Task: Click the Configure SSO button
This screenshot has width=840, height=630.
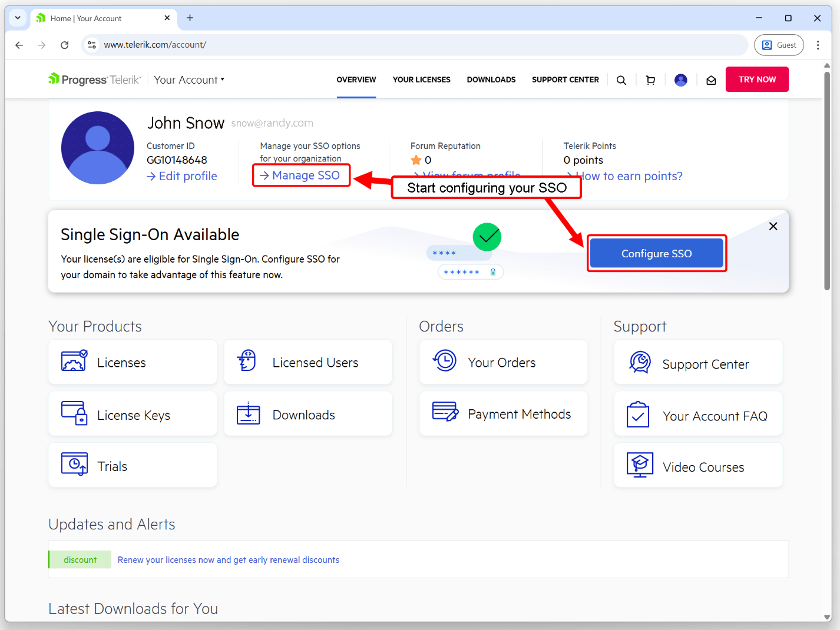Action: (657, 253)
